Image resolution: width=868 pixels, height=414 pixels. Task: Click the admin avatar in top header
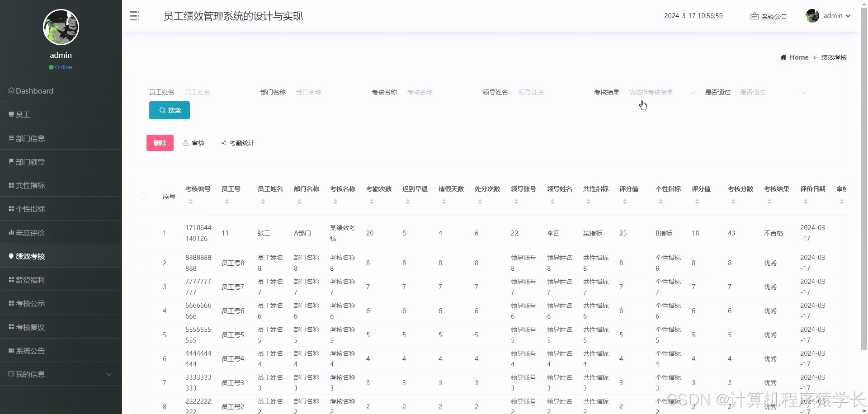pos(812,16)
